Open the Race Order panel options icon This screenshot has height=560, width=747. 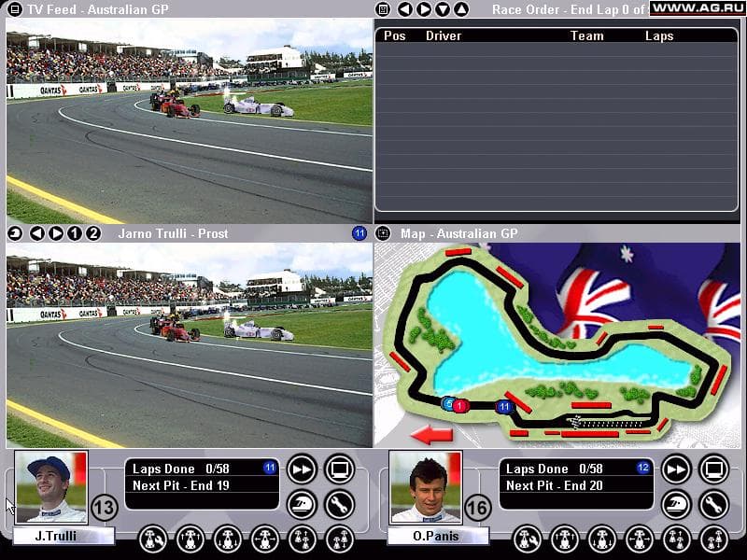tap(383, 9)
